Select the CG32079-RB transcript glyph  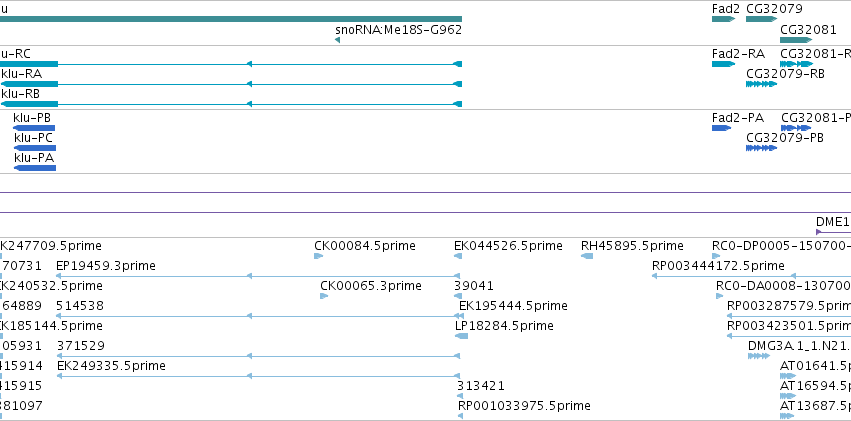(x=761, y=84)
